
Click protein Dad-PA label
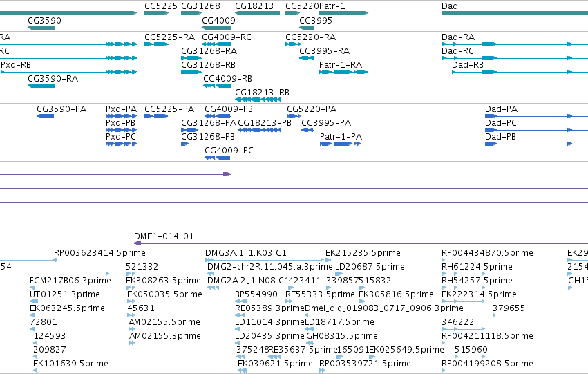click(501, 109)
